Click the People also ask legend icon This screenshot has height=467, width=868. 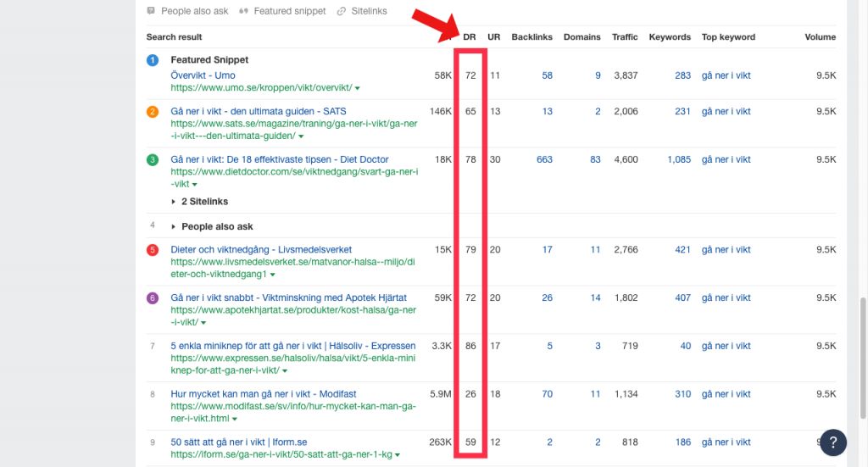[x=151, y=10]
